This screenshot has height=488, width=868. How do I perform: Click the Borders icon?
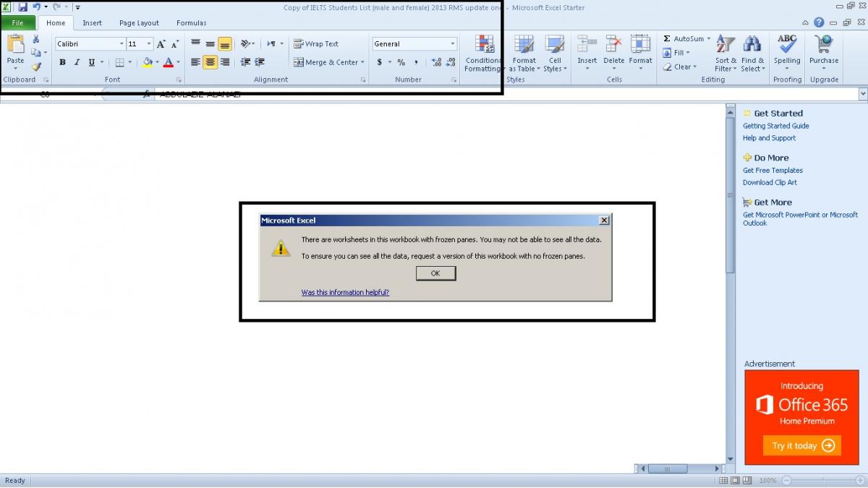click(119, 63)
